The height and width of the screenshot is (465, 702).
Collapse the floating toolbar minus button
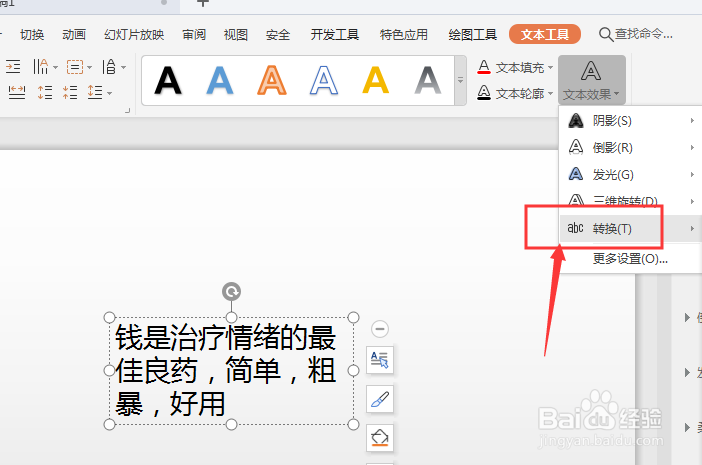380,329
